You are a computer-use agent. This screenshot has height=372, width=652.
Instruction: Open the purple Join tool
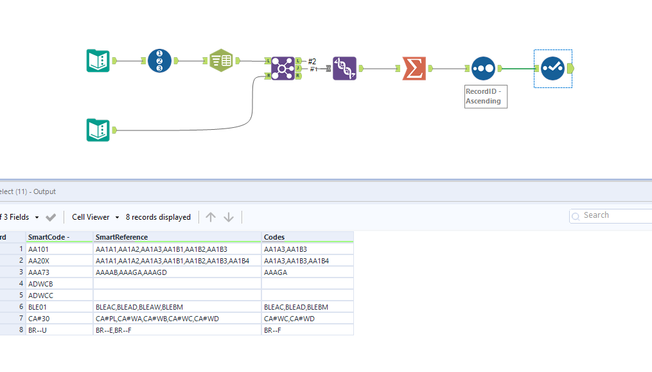[283, 68]
